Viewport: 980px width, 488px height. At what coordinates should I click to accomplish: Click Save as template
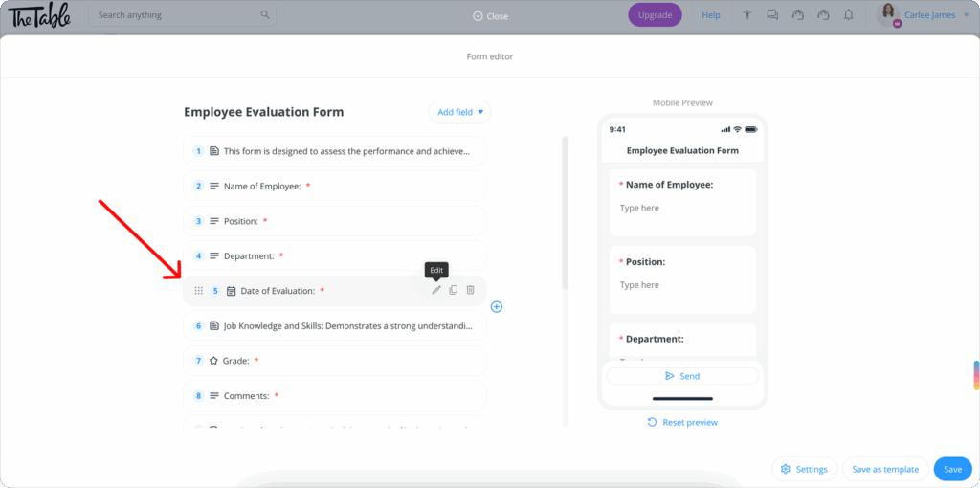tap(885, 469)
